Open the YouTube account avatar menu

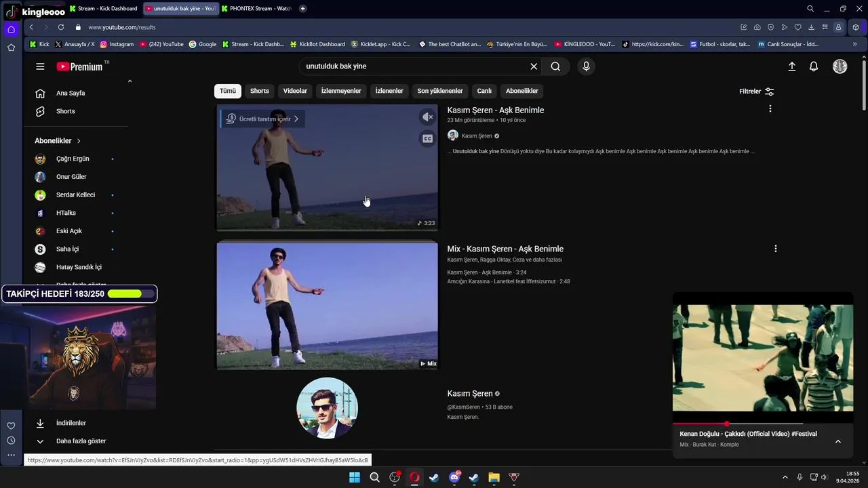click(840, 66)
